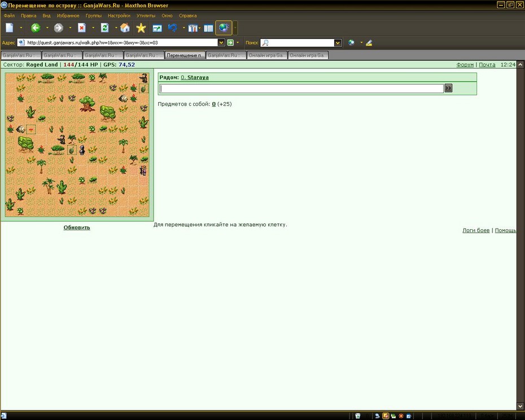The image size is (525, 420).
Task: Click the grey Forward arrow button
Action: 59,28
